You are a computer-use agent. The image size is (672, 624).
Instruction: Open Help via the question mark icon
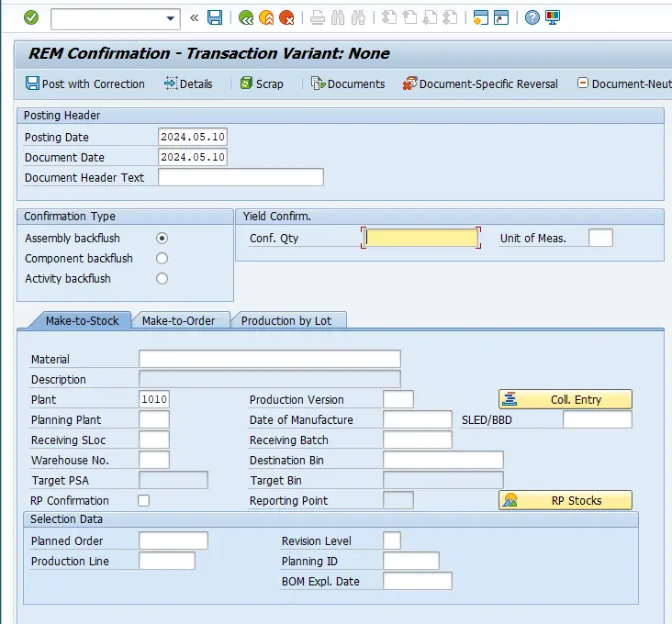point(532,17)
